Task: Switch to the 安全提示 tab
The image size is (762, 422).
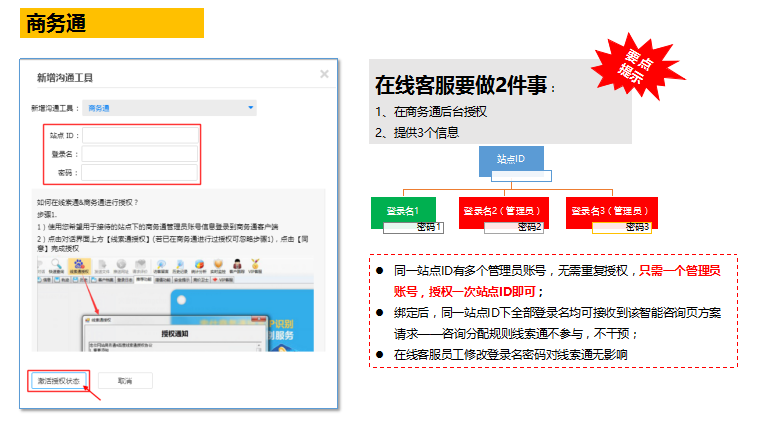Action: click(x=182, y=280)
